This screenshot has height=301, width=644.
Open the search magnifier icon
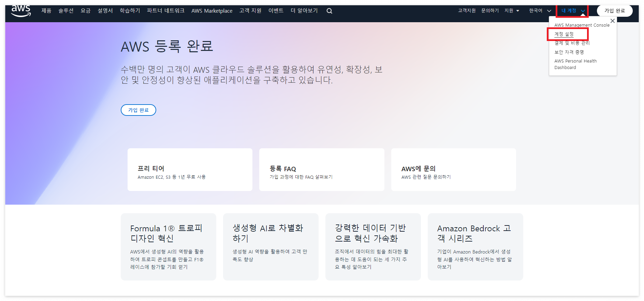point(329,11)
